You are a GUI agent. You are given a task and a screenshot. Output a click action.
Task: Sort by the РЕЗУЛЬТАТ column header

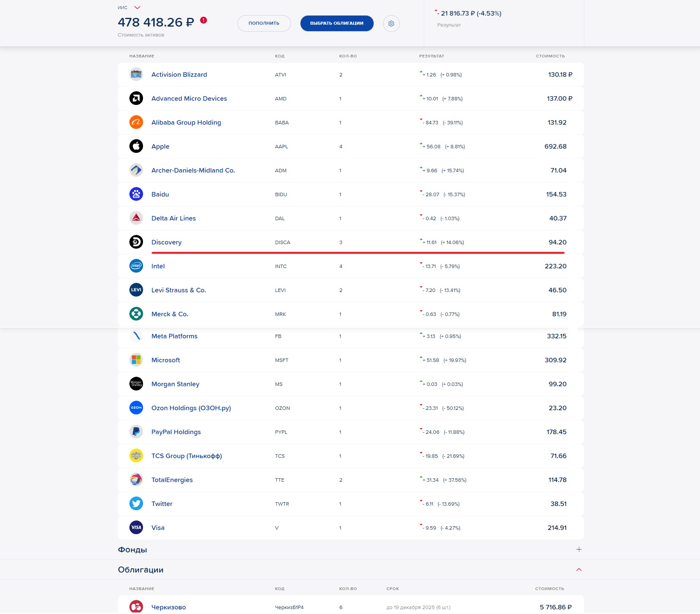(x=431, y=56)
